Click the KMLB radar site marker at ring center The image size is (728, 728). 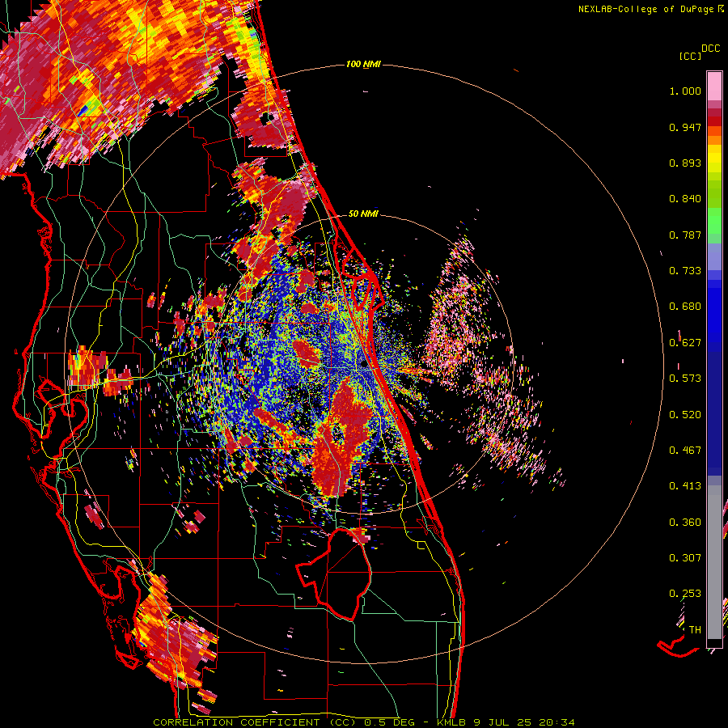click(x=365, y=365)
